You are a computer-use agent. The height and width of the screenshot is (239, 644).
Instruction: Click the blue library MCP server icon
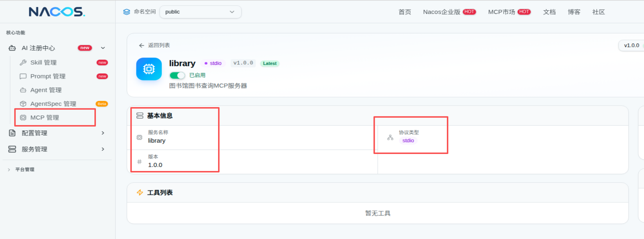point(149,69)
